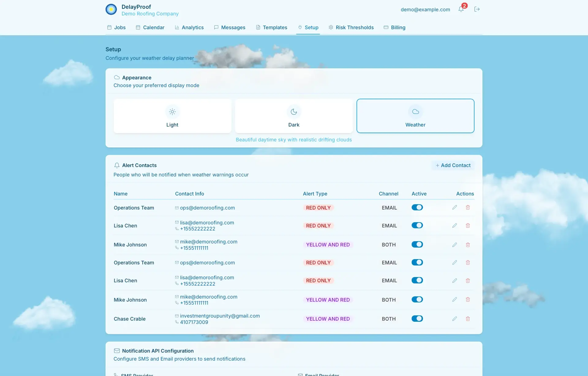The height and width of the screenshot is (376, 588).
Task: Delete the Chase Crable contact
Action: [468, 319]
